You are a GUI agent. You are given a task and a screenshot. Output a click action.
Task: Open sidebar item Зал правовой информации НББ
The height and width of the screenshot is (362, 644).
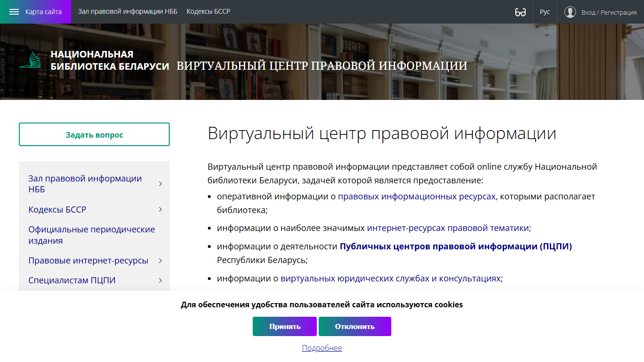coord(85,184)
